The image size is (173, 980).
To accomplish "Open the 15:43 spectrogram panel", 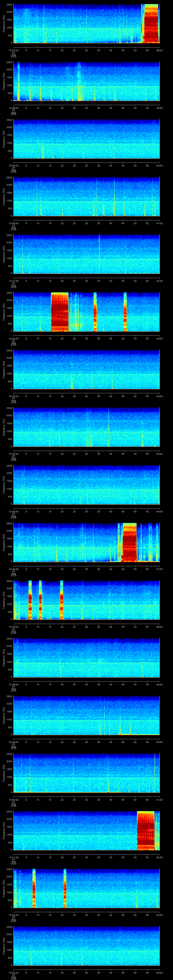I will coord(86,369).
